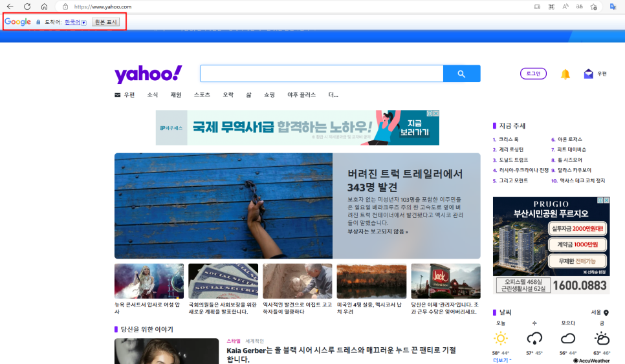The image size is (625, 364).
Task: Reload the page with the refresh icon
Action: pos(27,6)
